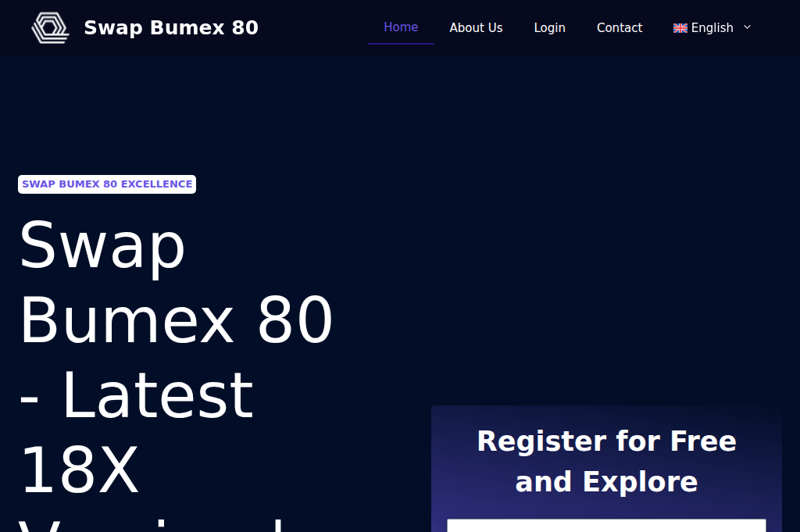Select the British flag next to English
This screenshot has height=532, width=800.
coord(680,27)
